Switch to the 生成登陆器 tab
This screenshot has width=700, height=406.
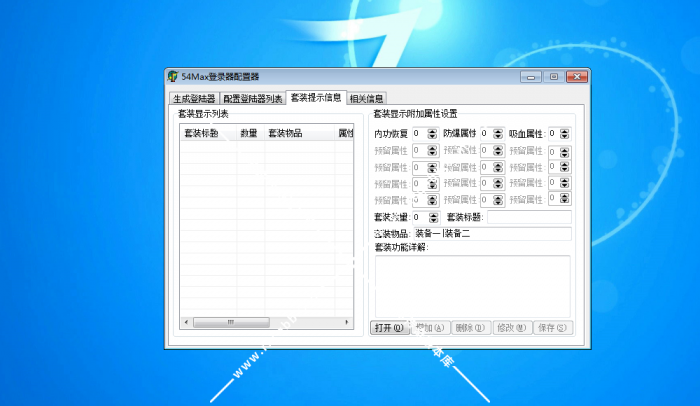194,99
